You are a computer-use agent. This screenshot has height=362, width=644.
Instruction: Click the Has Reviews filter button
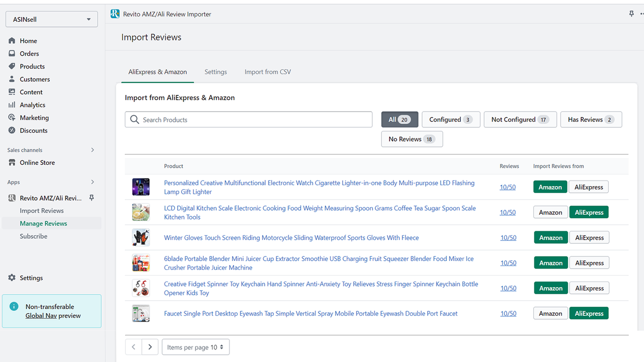point(591,119)
